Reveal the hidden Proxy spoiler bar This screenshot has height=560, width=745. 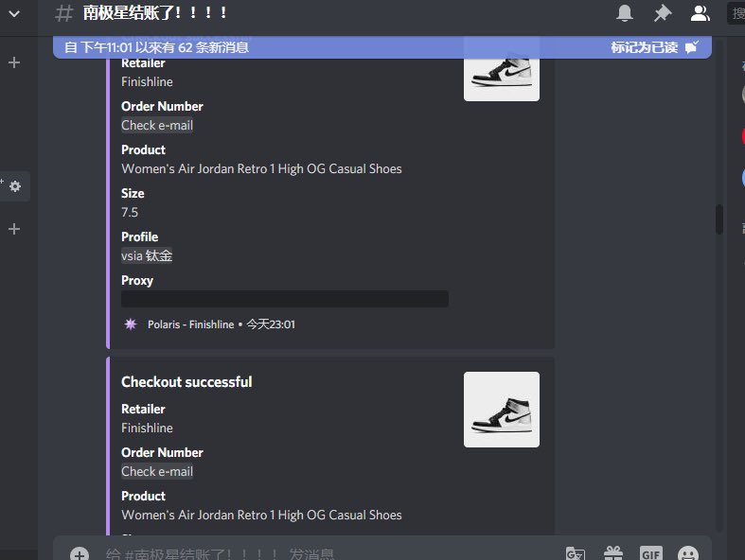pyautogui.click(x=285, y=299)
